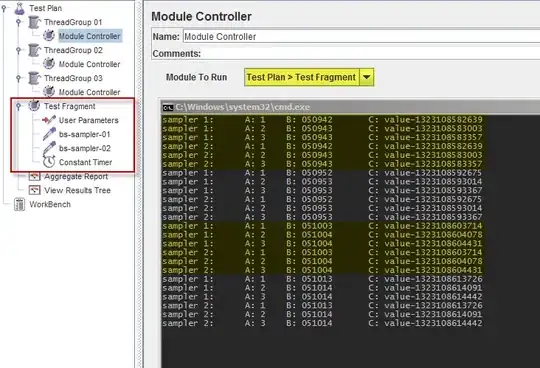
Task: Click the Constant Timer clock icon
Action: click(49, 162)
